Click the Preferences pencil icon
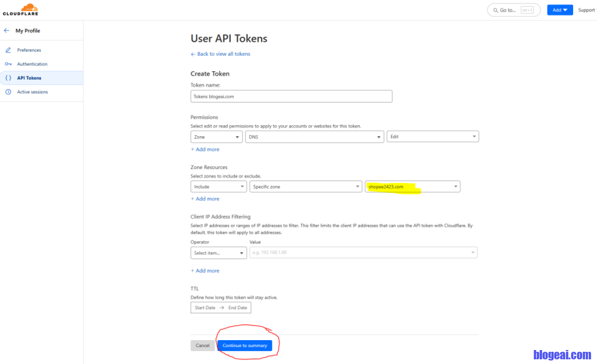 pyautogui.click(x=8, y=50)
